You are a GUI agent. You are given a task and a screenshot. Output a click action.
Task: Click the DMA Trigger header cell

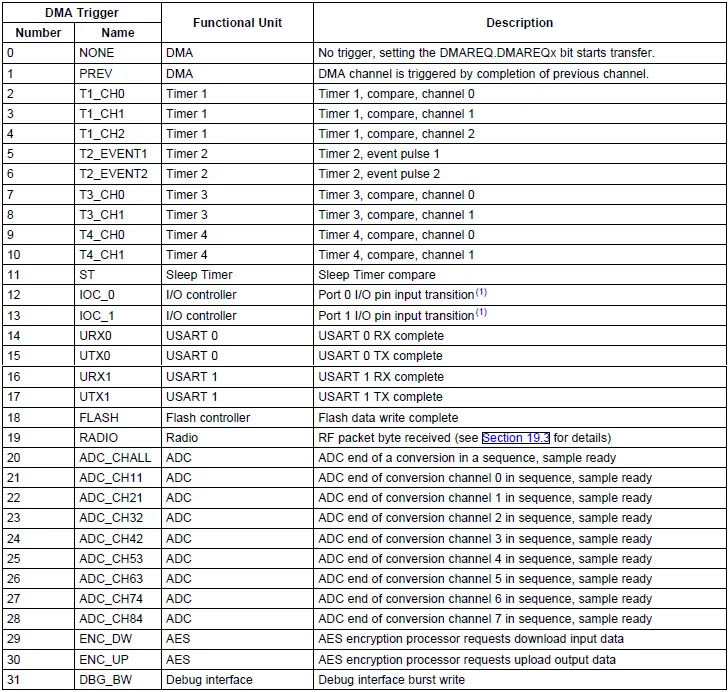pyautogui.click(x=82, y=13)
